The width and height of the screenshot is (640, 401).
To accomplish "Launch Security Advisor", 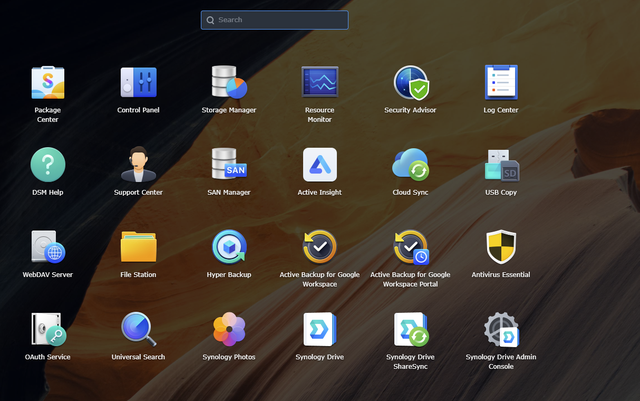I will pos(410,83).
